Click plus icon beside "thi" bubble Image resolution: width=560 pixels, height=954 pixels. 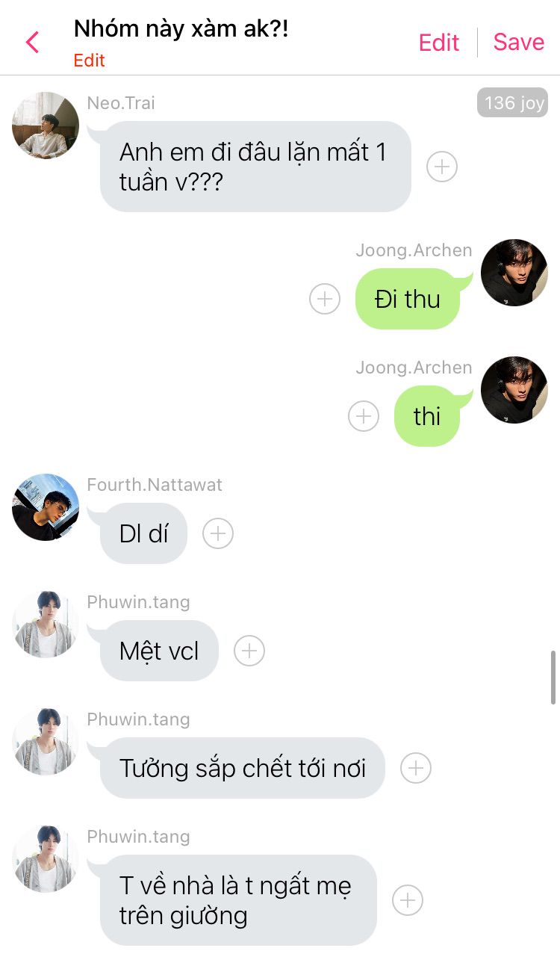[364, 416]
